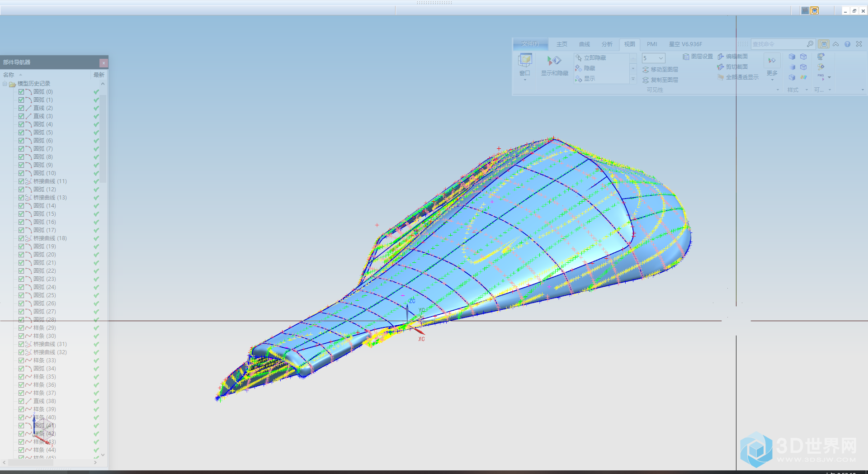Expand the 样式 group dropdown

point(806,90)
